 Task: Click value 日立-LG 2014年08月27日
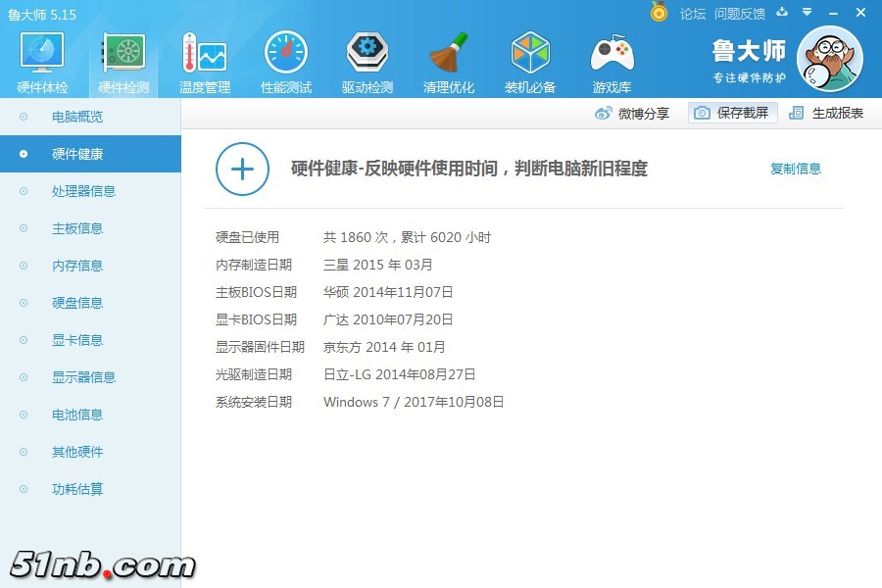click(x=400, y=374)
